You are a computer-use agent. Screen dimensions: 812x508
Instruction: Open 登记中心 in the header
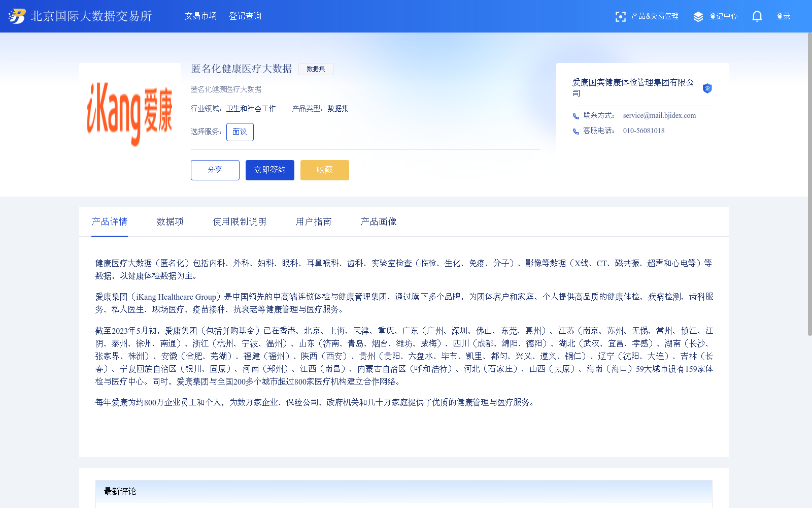(x=723, y=16)
